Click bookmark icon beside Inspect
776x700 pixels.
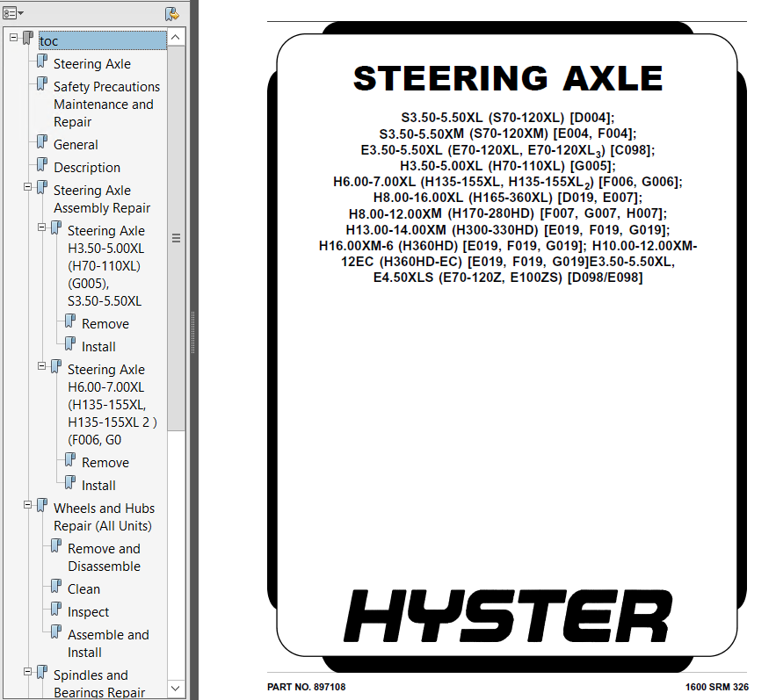pyautogui.click(x=56, y=609)
